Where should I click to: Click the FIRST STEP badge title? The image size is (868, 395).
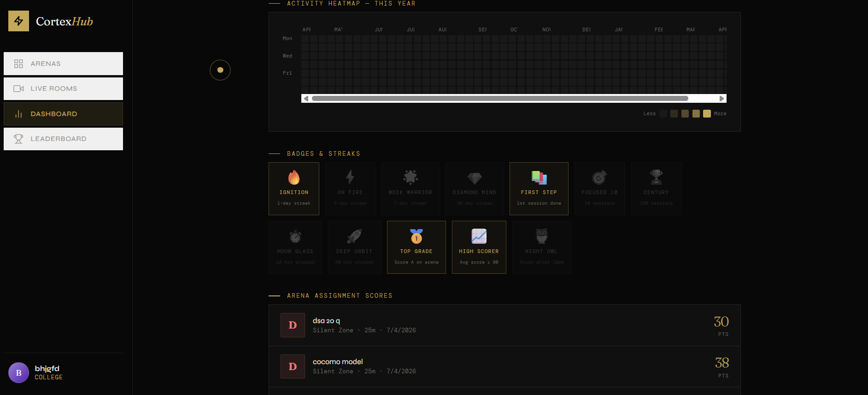click(x=539, y=193)
